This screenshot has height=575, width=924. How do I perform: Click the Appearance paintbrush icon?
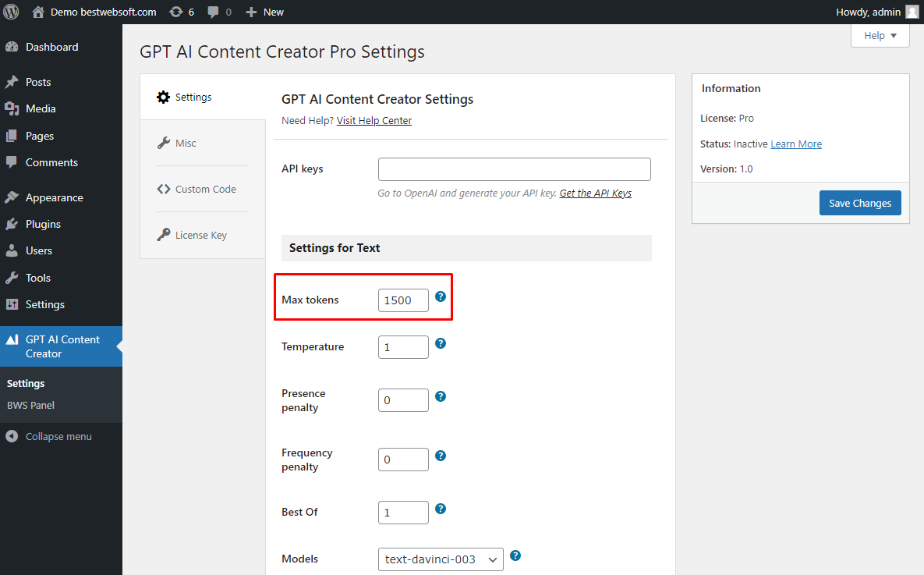(12, 197)
